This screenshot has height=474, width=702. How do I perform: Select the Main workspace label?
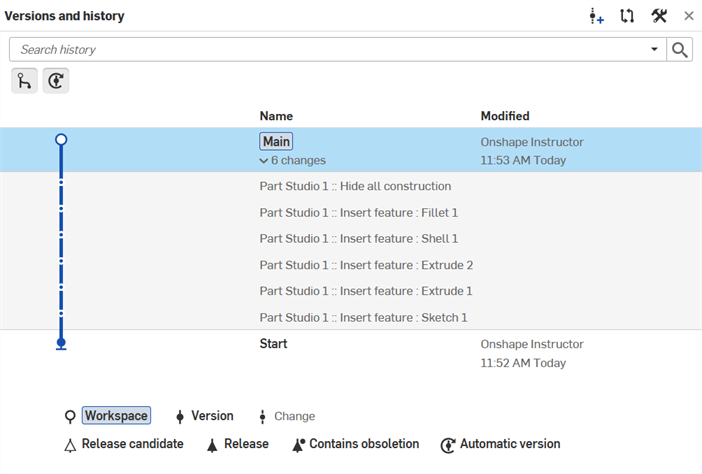(x=277, y=142)
